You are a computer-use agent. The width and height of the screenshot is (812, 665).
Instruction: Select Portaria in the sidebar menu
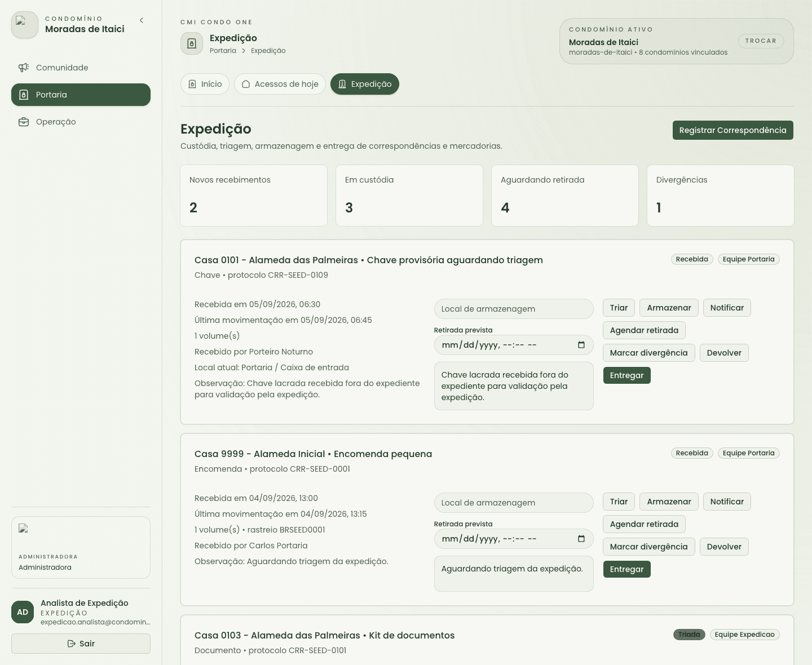[x=81, y=95]
